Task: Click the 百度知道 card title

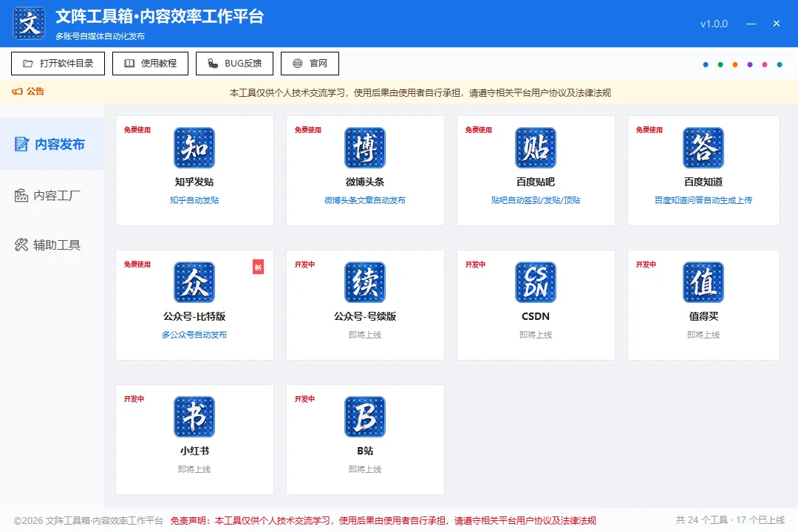Action: click(x=703, y=182)
